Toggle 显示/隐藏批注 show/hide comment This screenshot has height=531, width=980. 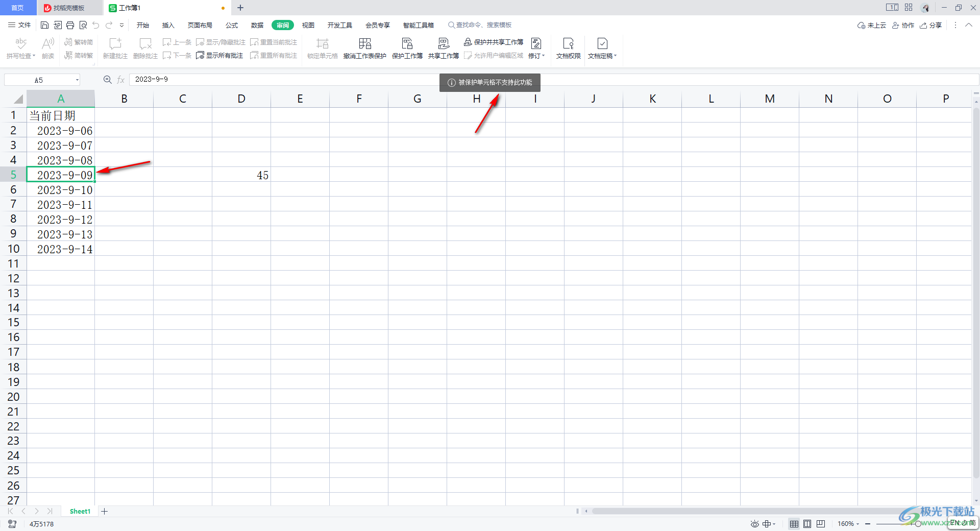[221, 42]
